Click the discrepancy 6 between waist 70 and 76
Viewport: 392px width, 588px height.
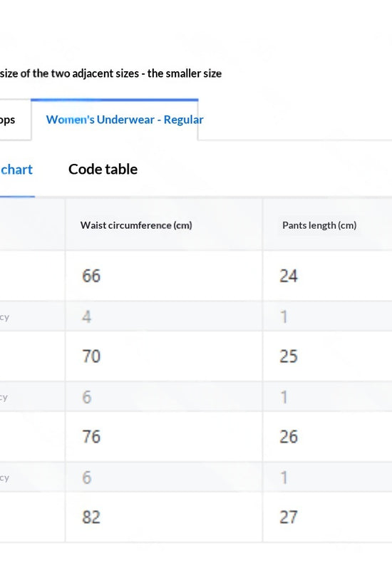[x=87, y=397]
